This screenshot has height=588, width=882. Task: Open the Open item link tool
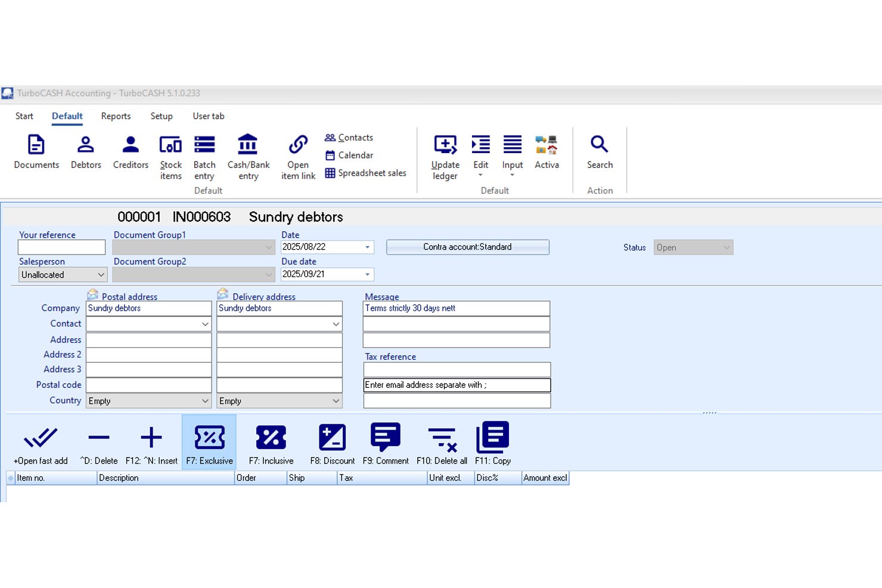(298, 157)
